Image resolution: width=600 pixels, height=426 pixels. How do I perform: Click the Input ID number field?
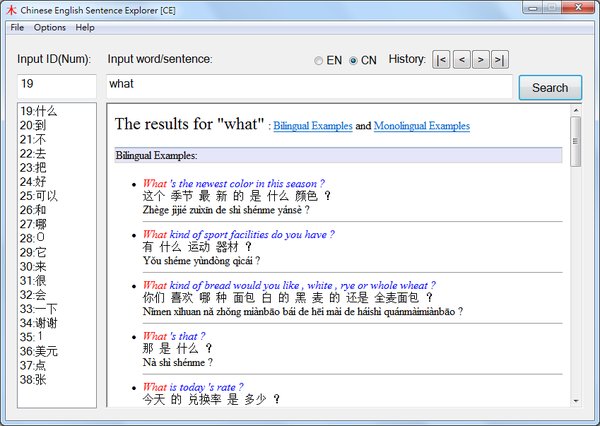pos(56,84)
